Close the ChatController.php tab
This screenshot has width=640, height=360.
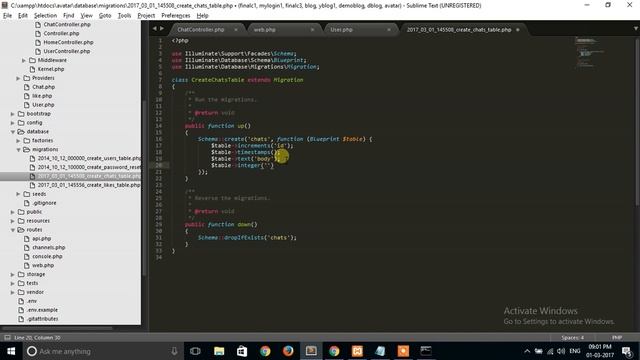236,30
